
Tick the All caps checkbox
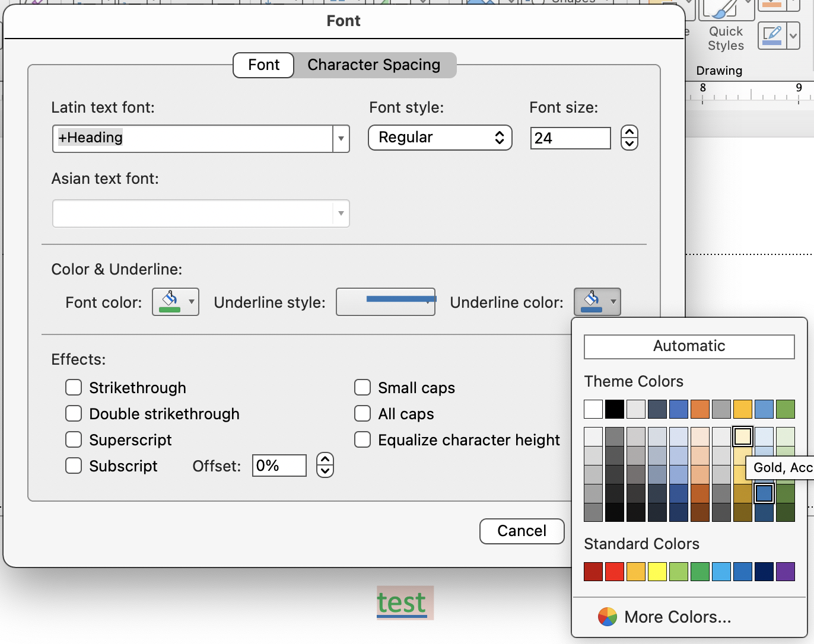(363, 413)
